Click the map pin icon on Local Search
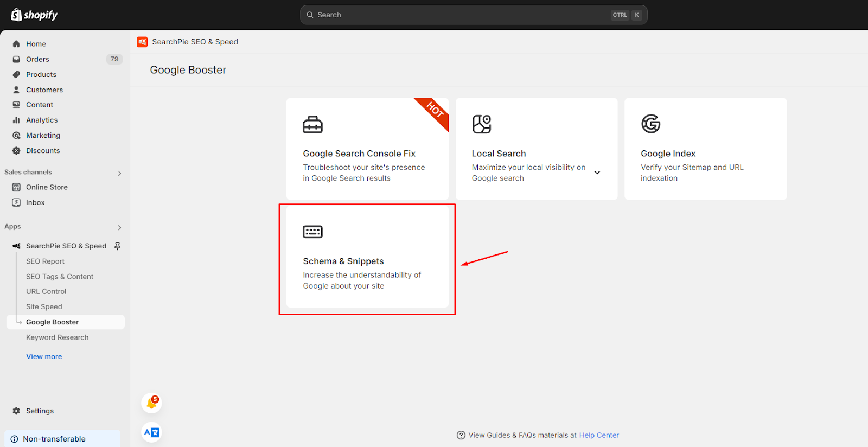The width and height of the screenshot is (868, 447). click(482, 124)
